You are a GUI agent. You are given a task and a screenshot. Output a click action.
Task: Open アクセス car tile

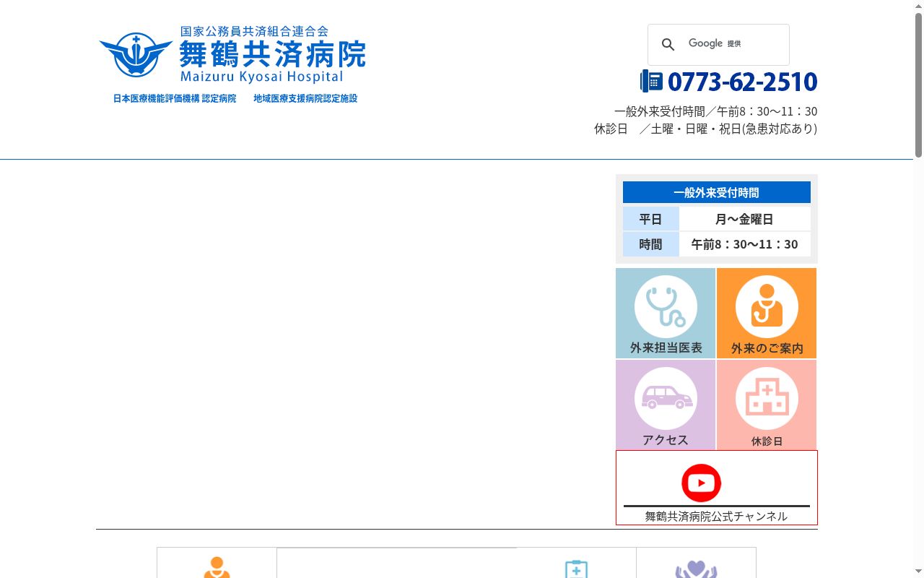666,405
